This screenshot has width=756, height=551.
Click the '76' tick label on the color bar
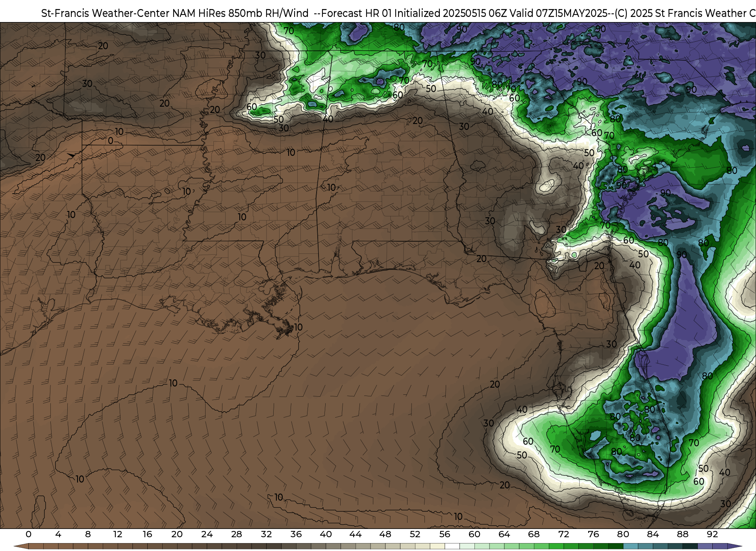(593, 534)
